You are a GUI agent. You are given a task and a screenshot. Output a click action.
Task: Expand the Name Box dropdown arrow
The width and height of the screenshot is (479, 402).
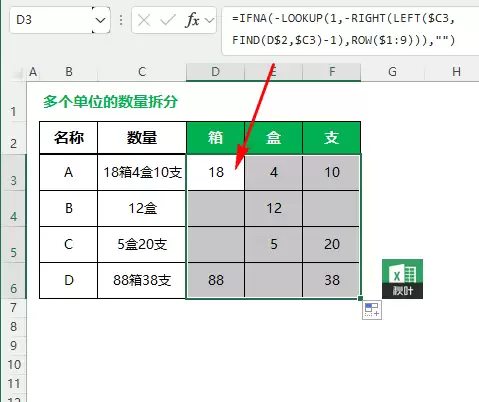100,20
